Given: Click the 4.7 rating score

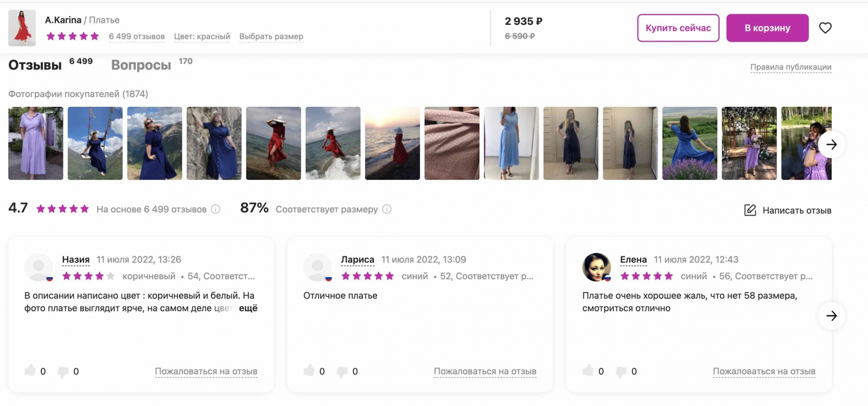Looking at the screenshot, I should 18,208.
